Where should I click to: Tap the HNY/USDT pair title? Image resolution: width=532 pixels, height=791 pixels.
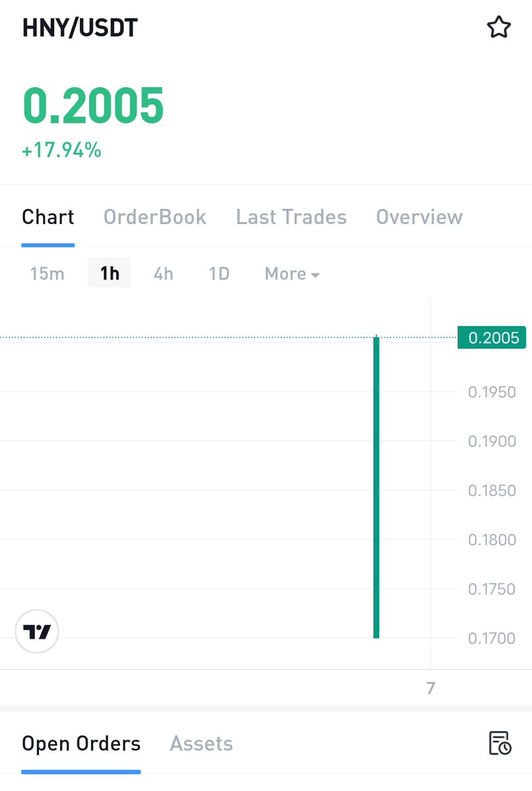(80, 28)
